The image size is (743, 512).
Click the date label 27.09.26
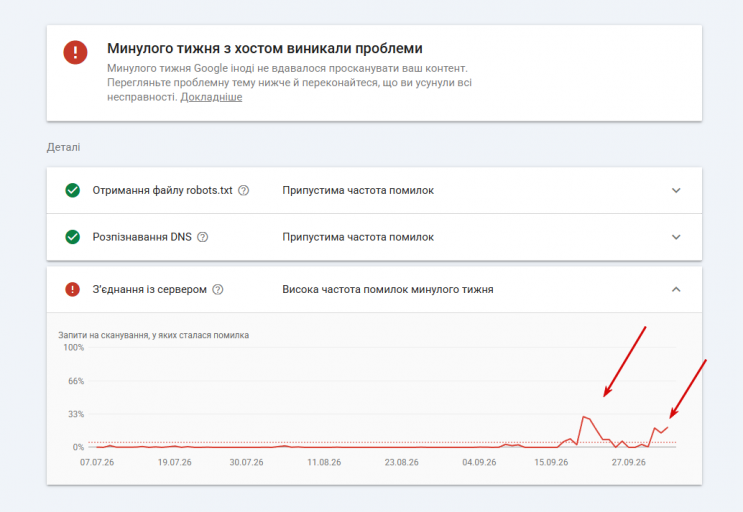click(629, 462)
